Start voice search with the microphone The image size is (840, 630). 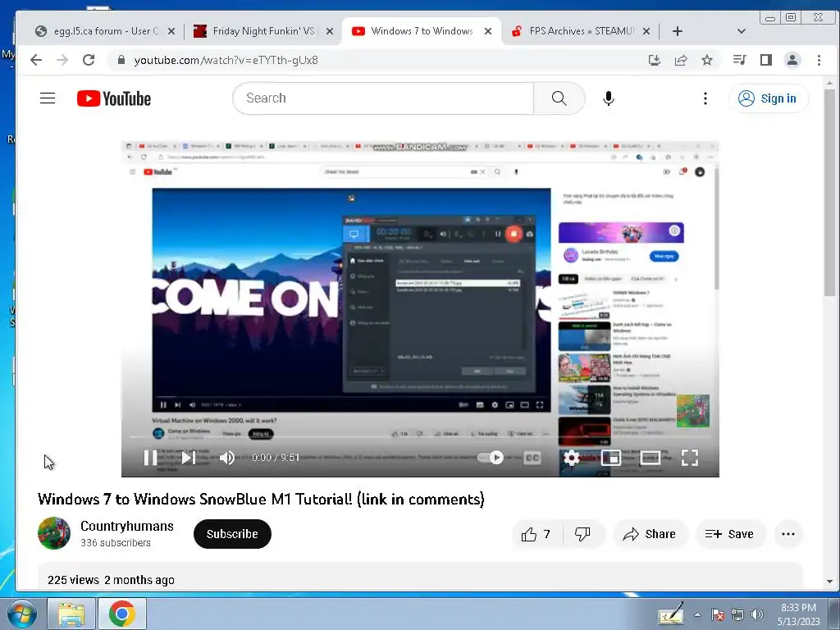pyautogui.click(x=608, y=98)
